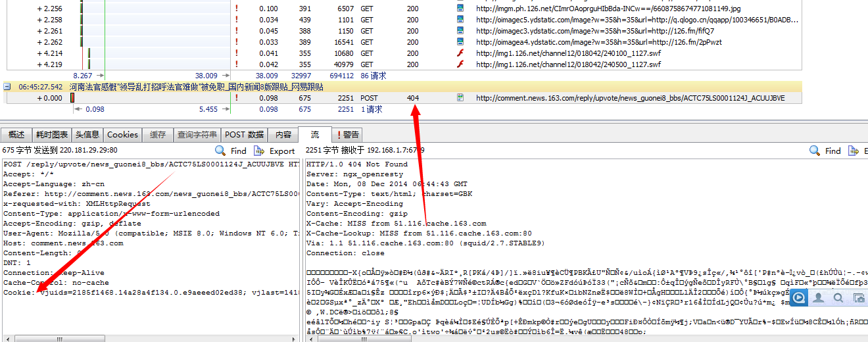
Task: Switch to the Cookies tab
Action: [x=122, y=134]
